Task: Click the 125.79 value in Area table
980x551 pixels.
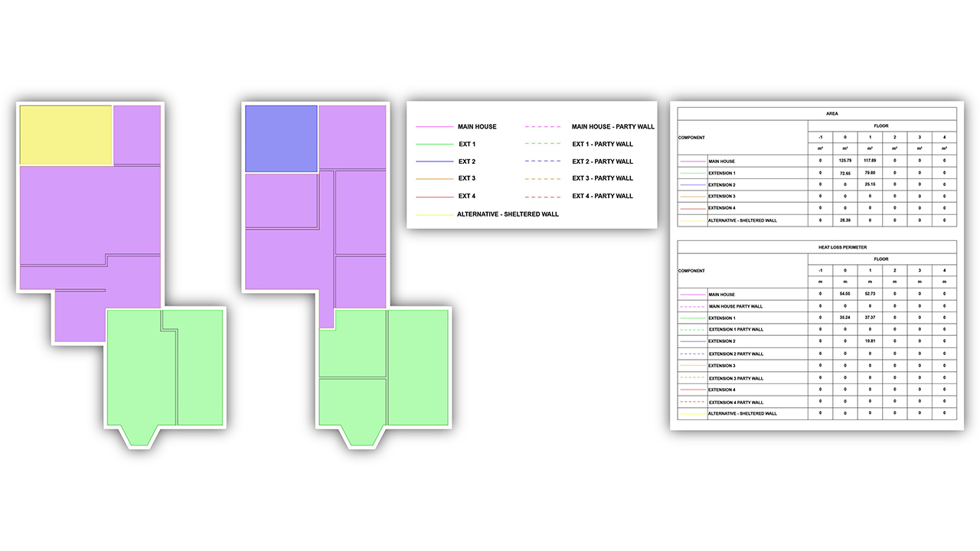Action: (x=845, y=161)
